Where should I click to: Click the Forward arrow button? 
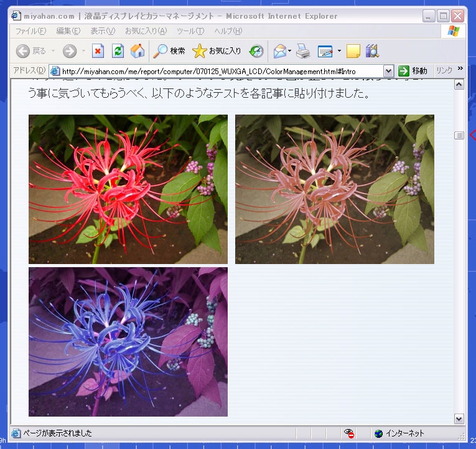pyautogui.click(x=70, y=50)
